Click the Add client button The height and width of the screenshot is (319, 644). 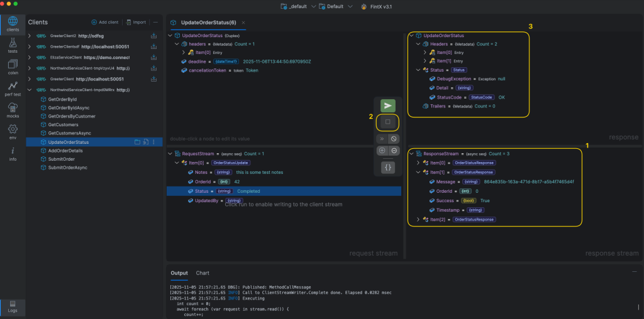pos(105,22)
